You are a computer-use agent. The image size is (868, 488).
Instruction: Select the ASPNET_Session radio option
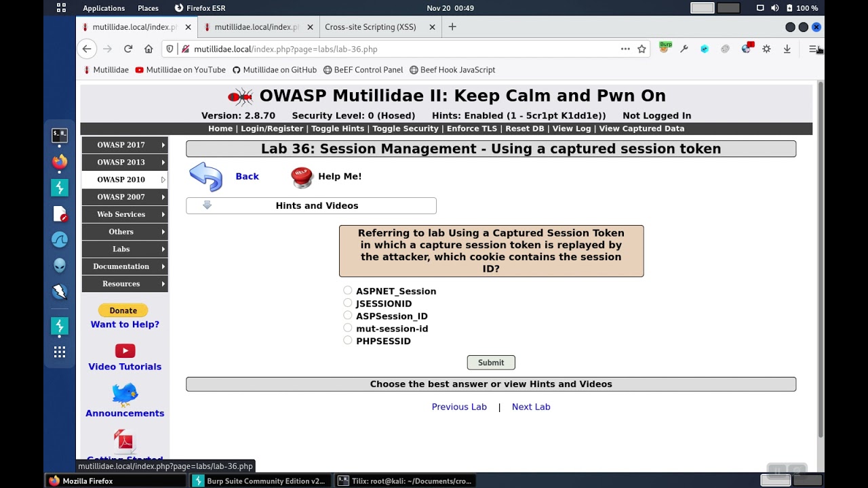(x=348, y=291)
